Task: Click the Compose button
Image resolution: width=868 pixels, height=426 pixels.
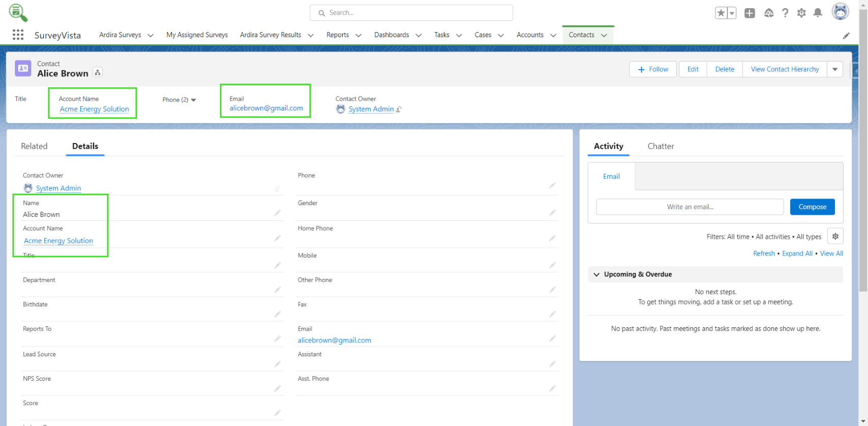Action: [812, 207]
